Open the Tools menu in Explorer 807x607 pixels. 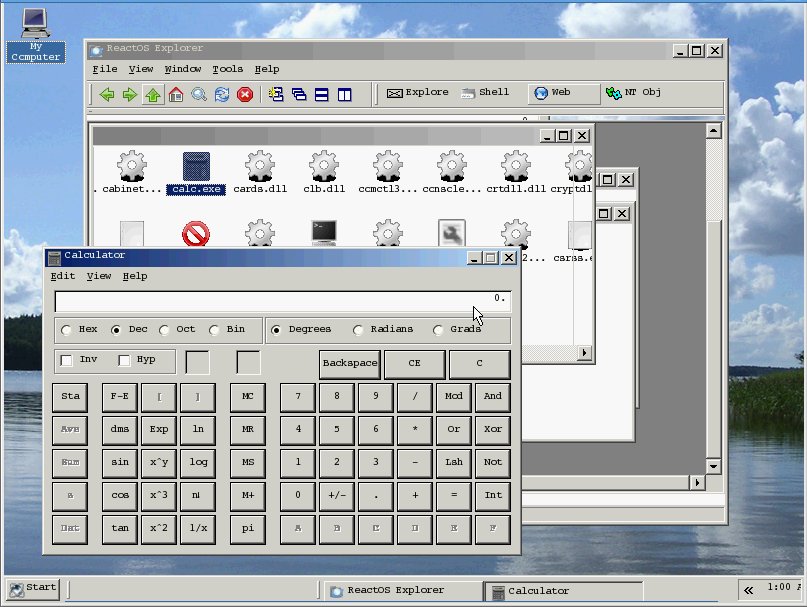[x=227, y=69]
